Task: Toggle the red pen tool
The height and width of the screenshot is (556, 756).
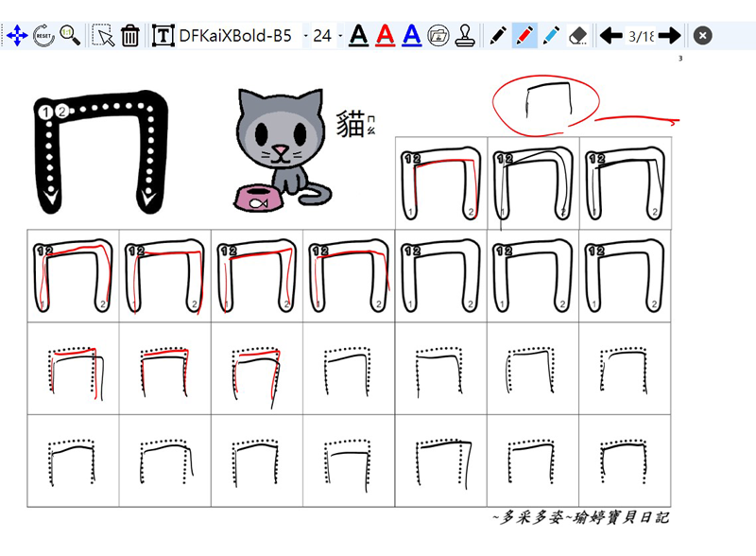Action: click(x=525, y=36)
